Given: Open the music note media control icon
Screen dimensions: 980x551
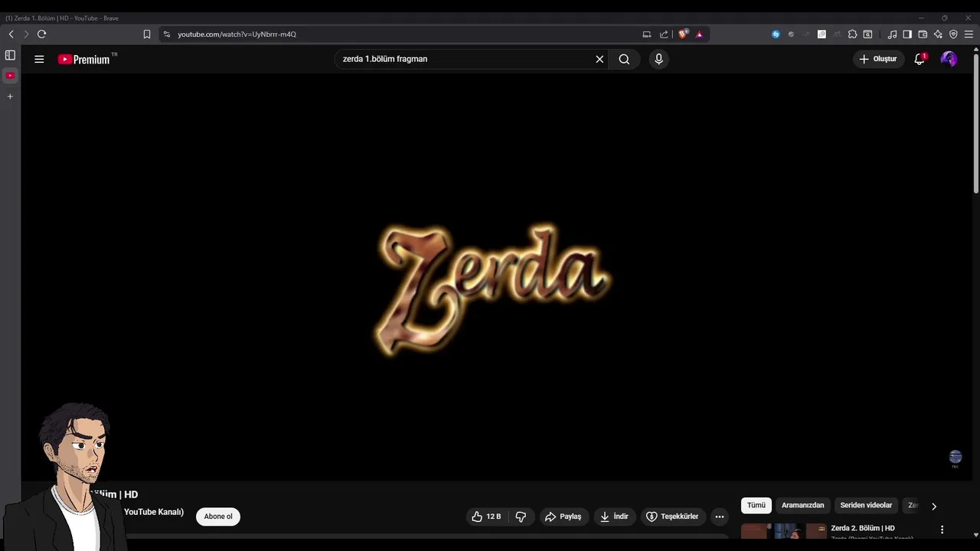Looking at the screenshot, I should pos(892,34).
